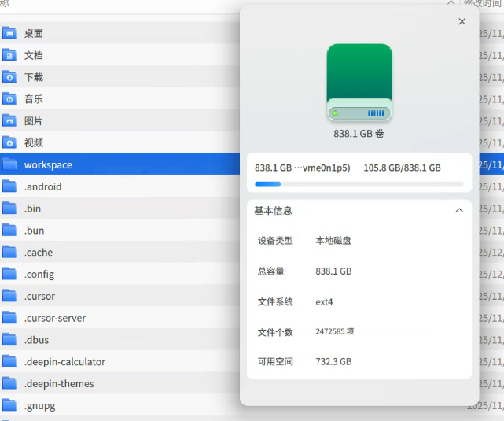Select the .cursor folder name
The height and width of the screenshot is (421, 504).
(39, 296)
